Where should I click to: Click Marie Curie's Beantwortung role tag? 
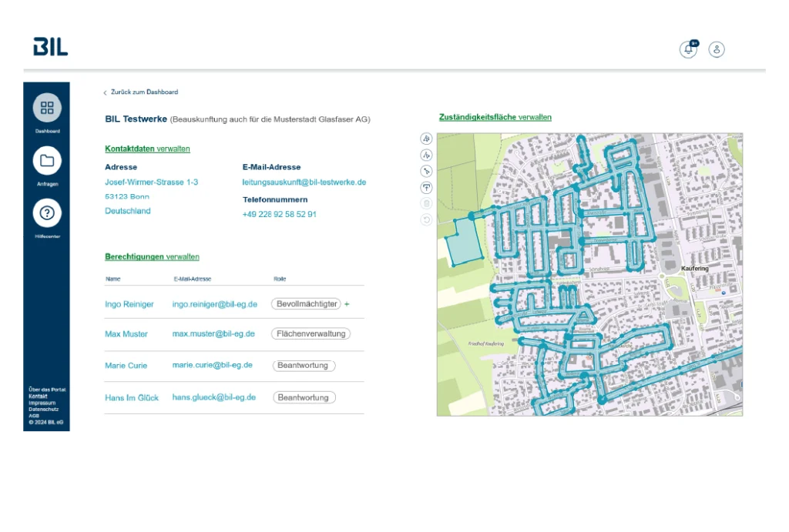coord(303,366)
